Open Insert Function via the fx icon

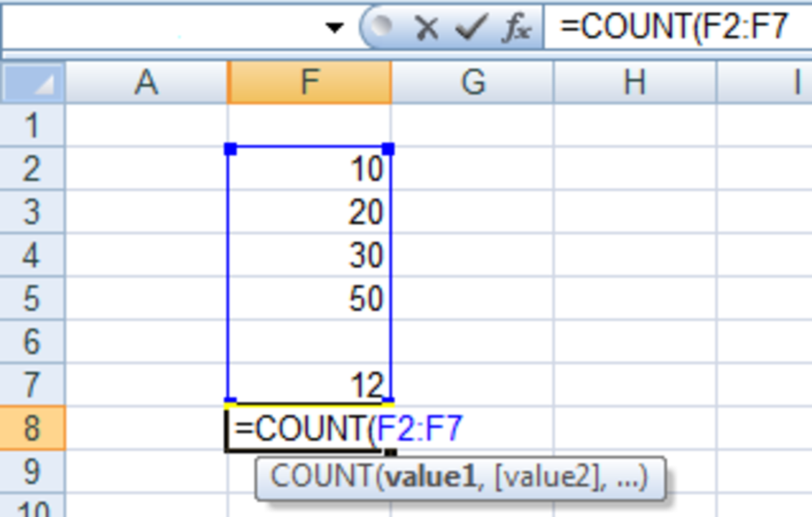pos(516,28)
